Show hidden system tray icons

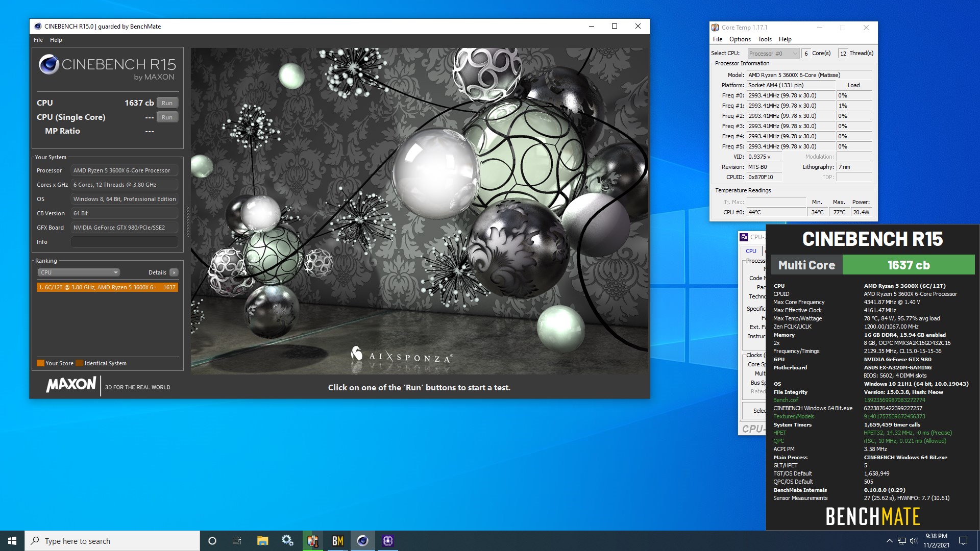click(889, 541)
